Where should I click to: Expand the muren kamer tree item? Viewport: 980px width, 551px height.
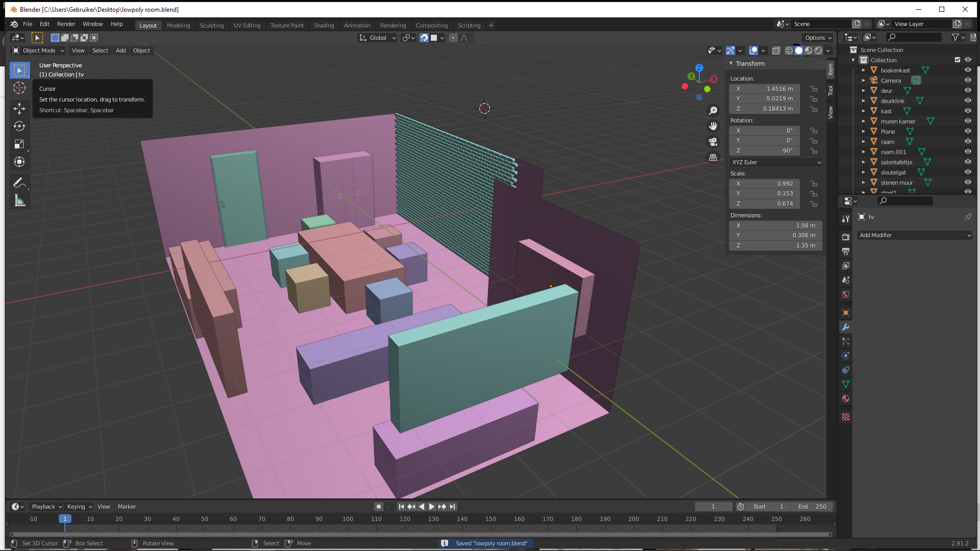pyautogui.click(x=864, y=121)
